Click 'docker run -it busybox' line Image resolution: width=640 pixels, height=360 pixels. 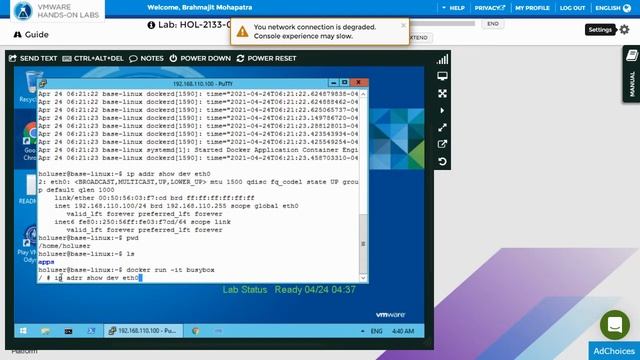127,270
